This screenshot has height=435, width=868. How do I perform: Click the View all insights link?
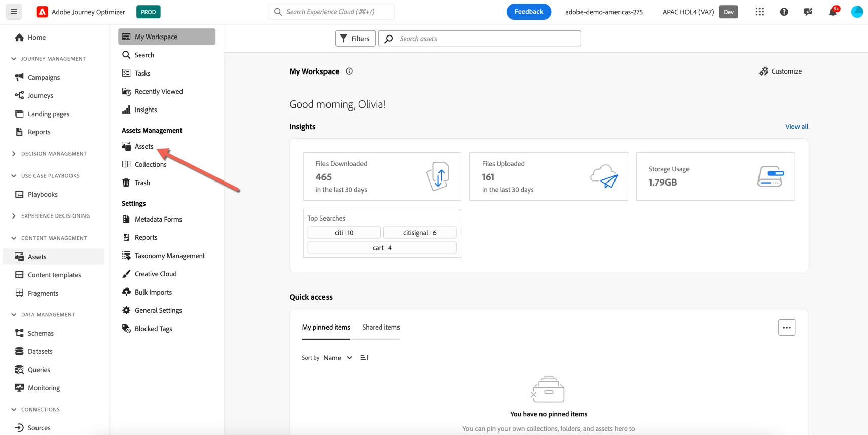pos(797,127)
